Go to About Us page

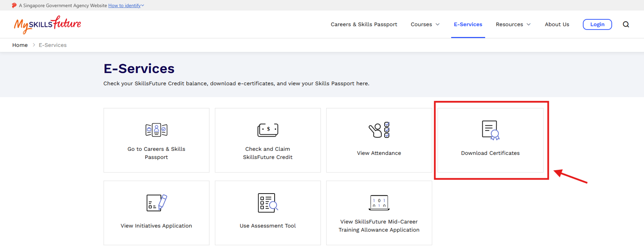557,25
